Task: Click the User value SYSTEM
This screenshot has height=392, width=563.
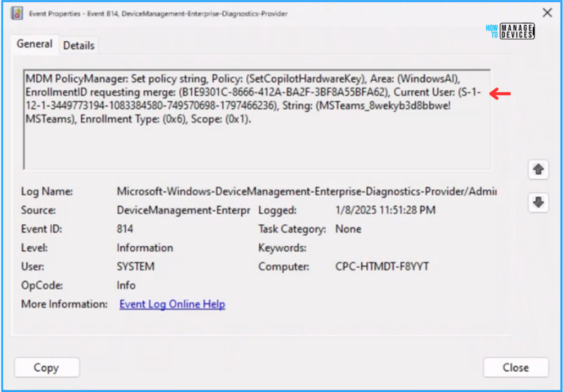Action: point(136,266)
